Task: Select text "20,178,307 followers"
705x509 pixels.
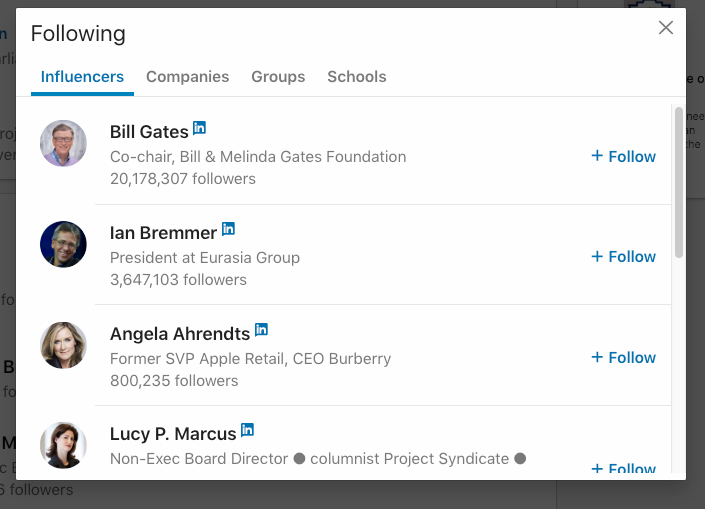Action: point(183,179)
